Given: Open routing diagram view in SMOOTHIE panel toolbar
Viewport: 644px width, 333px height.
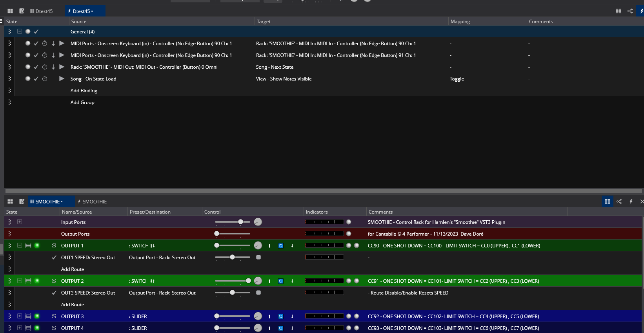Looking at the screenshot, I should coord(619,201).
